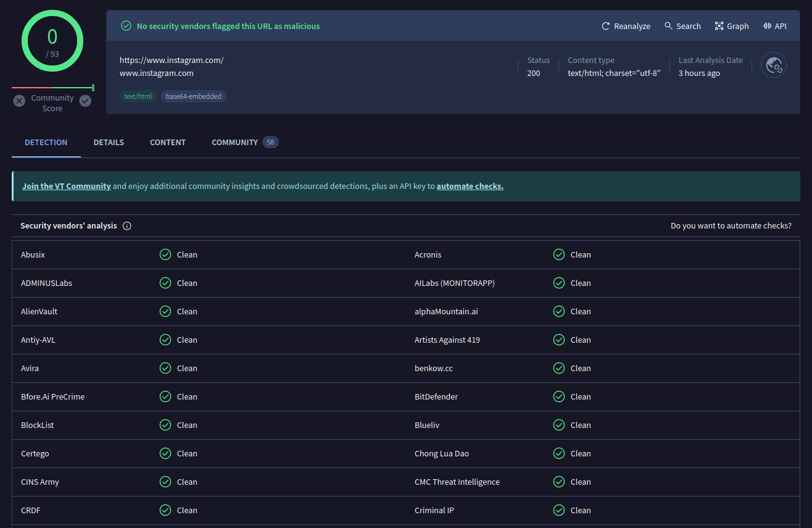Click the Clean check icon for Artists Against 419
The height and width of the screenshot is (528, 812).
[x=559, y=340]
